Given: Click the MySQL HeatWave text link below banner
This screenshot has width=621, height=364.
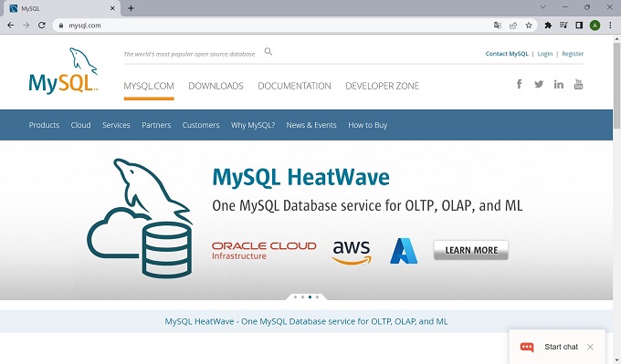Looking at the screenshot, I should point(306,321).
